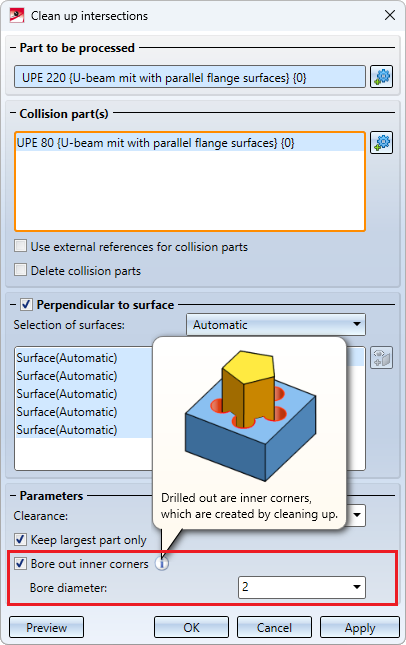Select the first Surface(Automatic) list entry
Image resolution: width=406 pixels, height=645 pixels.
[x=84, y=357]
